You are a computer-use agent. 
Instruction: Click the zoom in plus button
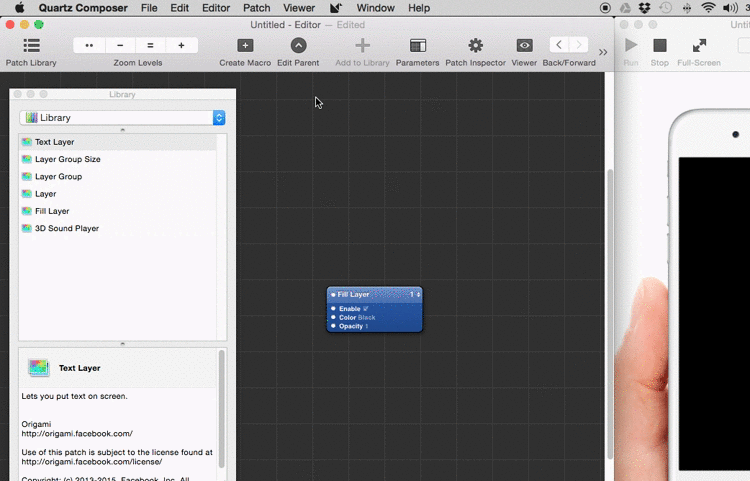(181, 46)
